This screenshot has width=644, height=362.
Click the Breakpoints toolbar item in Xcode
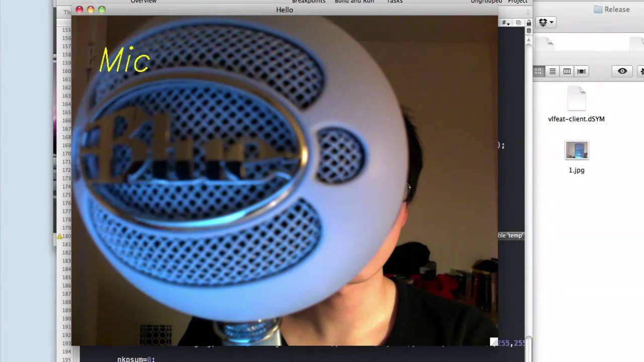click(309, 2)
